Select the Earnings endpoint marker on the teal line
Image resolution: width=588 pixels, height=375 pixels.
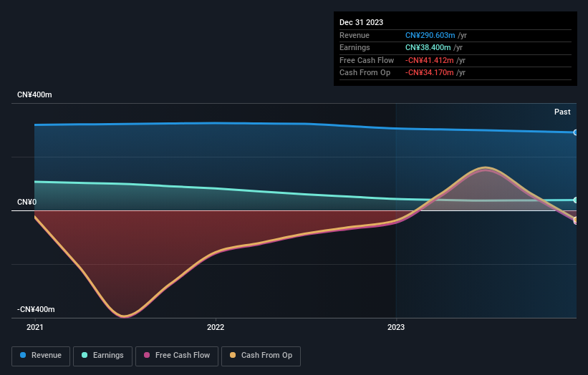[575, 200]
